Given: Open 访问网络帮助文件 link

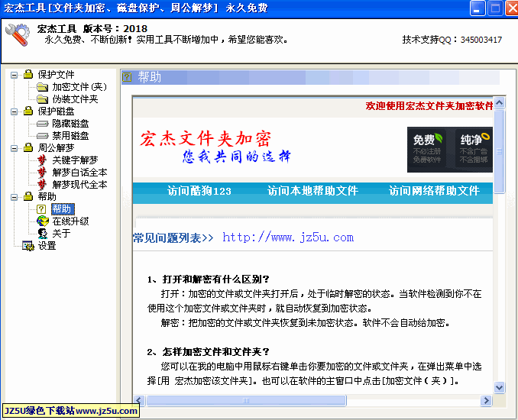Looking at the screenshot, I should 434,191.
